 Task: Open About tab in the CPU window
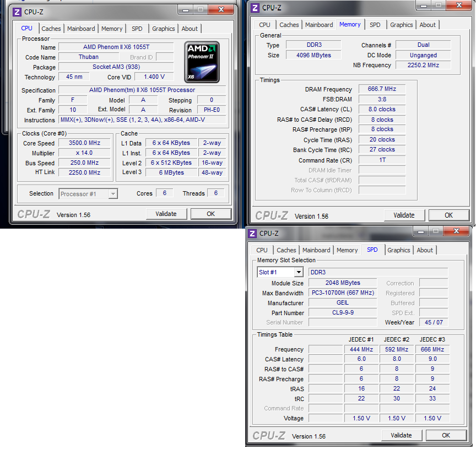point(190,29)
